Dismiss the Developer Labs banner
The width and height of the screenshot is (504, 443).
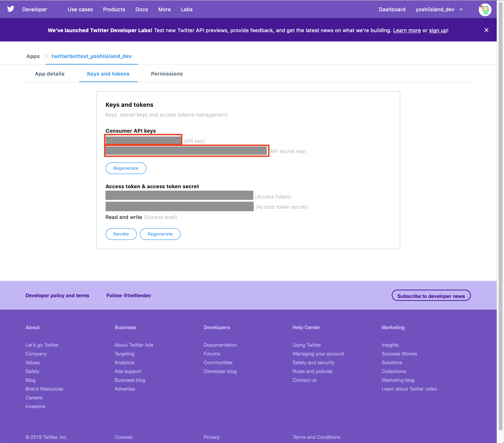pyautogui.click(x=486, y=30)
